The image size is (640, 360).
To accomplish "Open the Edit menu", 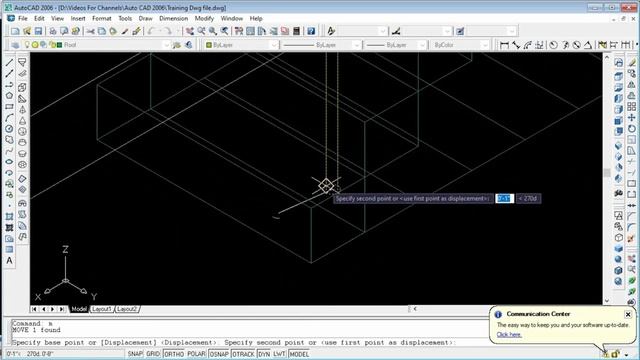I will [x=39, y=18].
